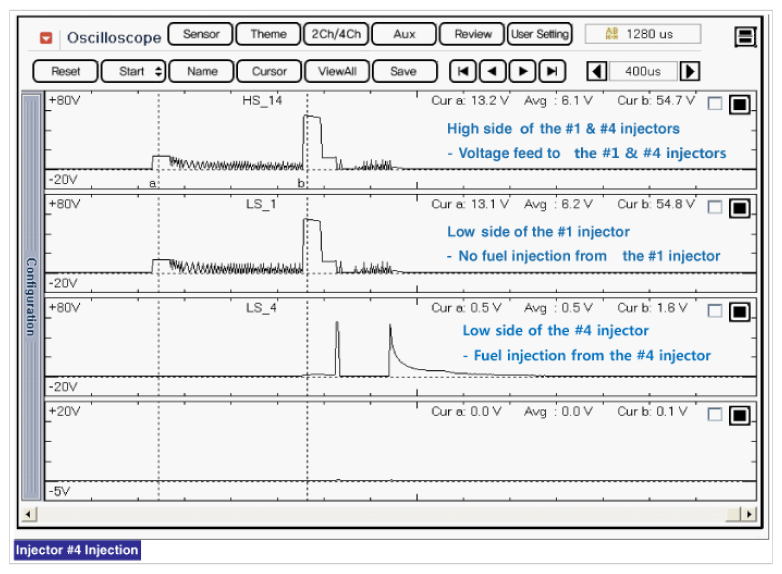This screenshot has width=782, height=574.
Task: Tick the LS_4 channel checkbox
Action: [714, 311]
